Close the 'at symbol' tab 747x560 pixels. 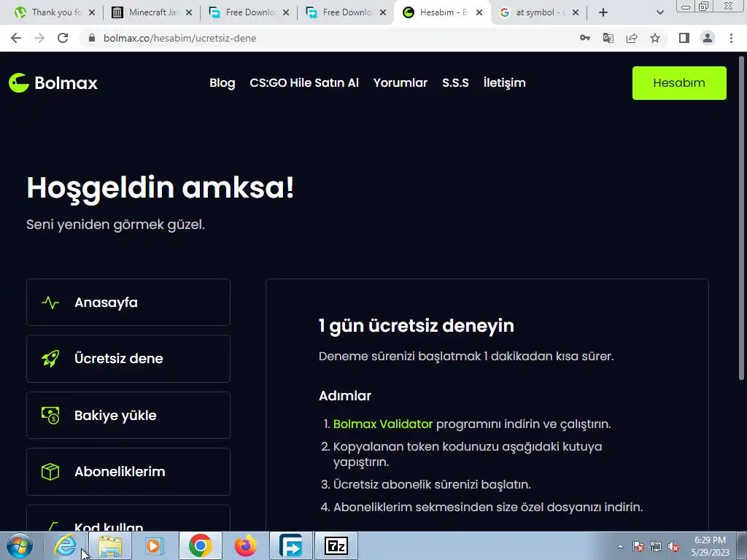click(x=576, y=12)
